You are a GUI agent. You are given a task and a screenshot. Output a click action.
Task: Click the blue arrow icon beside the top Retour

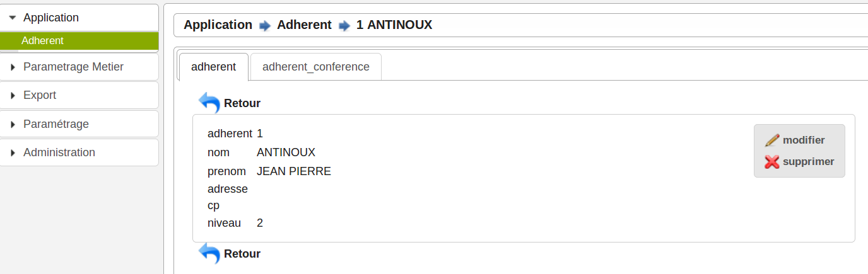209,102
